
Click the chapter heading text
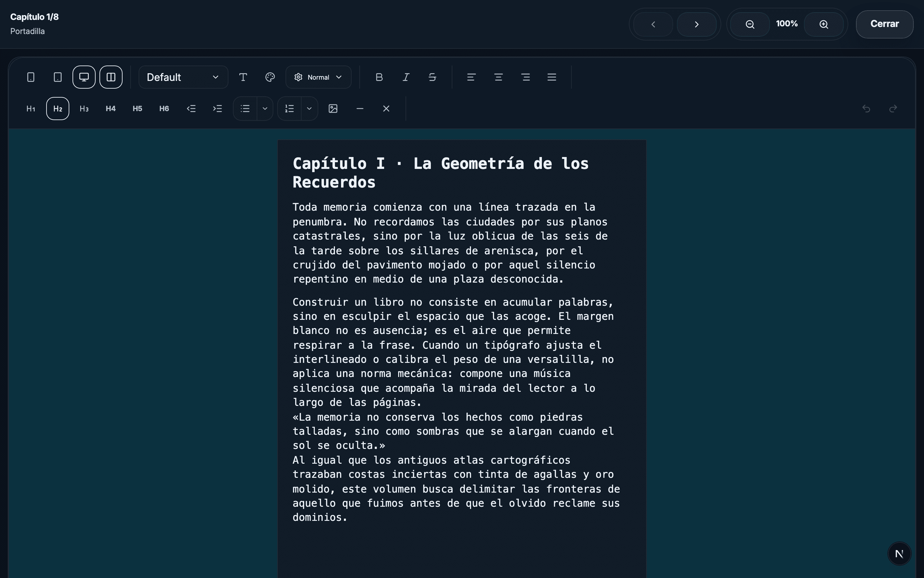[441, 173]
